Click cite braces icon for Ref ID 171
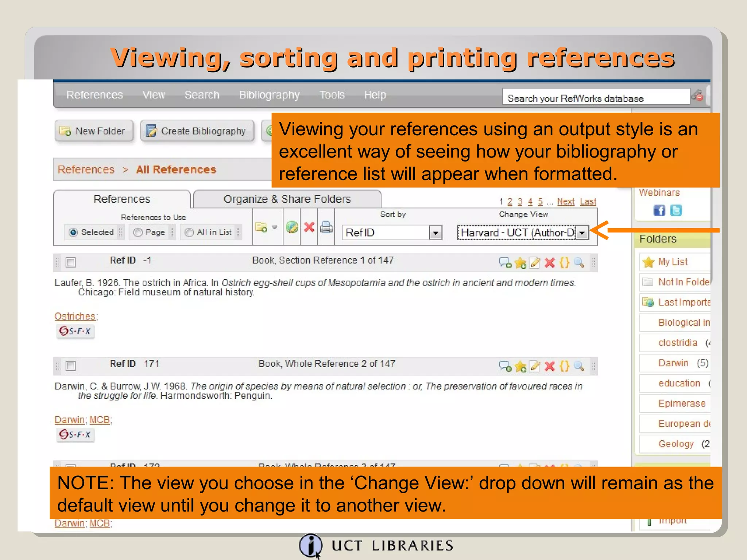 point(564,366)
